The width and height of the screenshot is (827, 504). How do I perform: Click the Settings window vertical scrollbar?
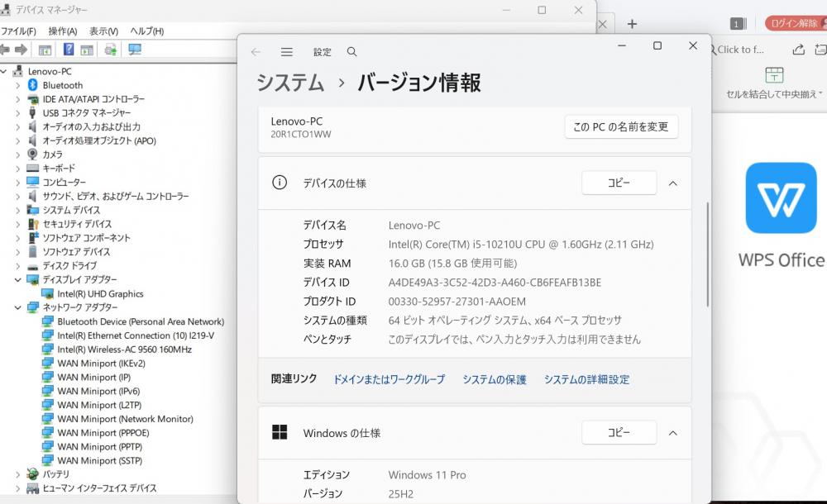pyautogui.click(x=707, y=252)
